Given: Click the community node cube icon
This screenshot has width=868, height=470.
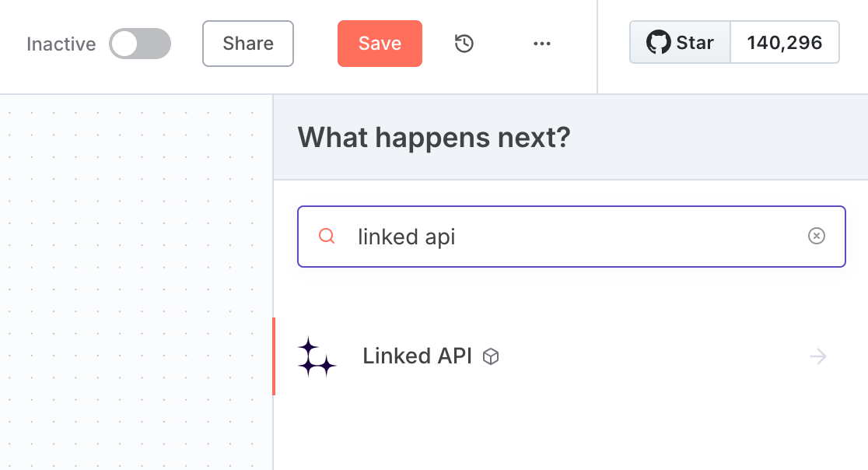Looking at the screenshot, I should point(491,356).
